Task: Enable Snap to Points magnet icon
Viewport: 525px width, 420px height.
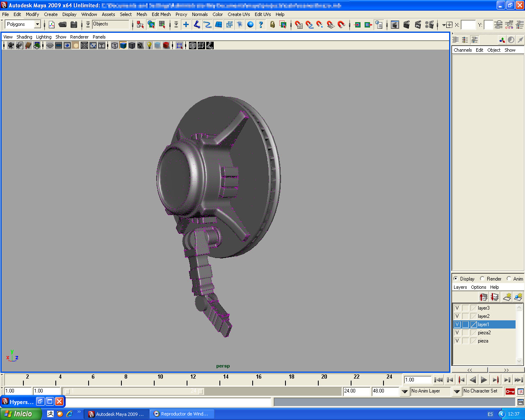Action: (x=320, y=25)
